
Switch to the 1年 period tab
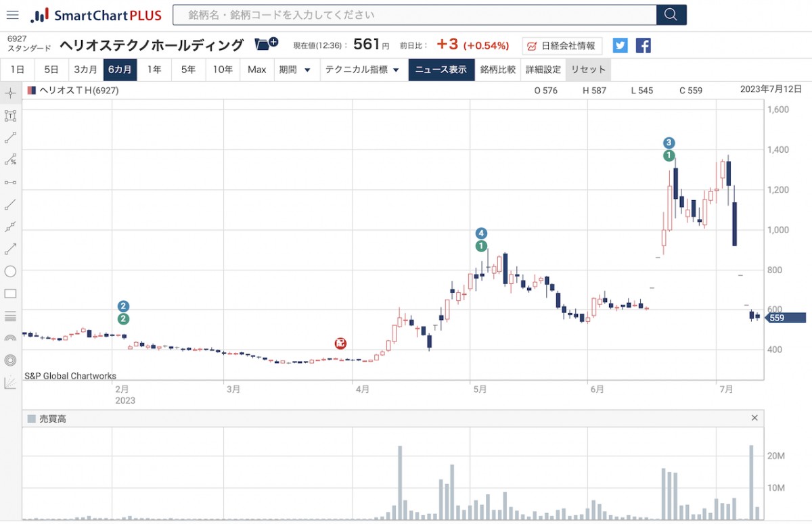coord(154,70)
